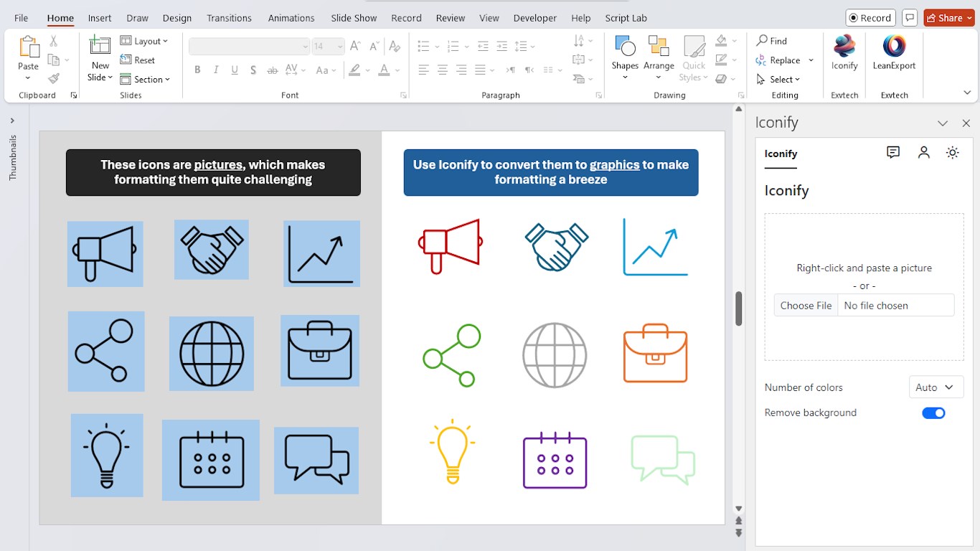
Task: Open the Iconify add-in from the ribbon
Action: tap(844, 53)
